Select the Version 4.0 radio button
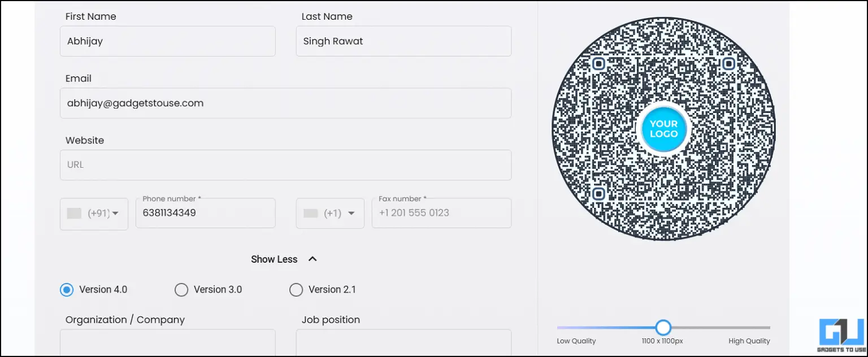The image size is (868, 357). [x=66, y=289]
